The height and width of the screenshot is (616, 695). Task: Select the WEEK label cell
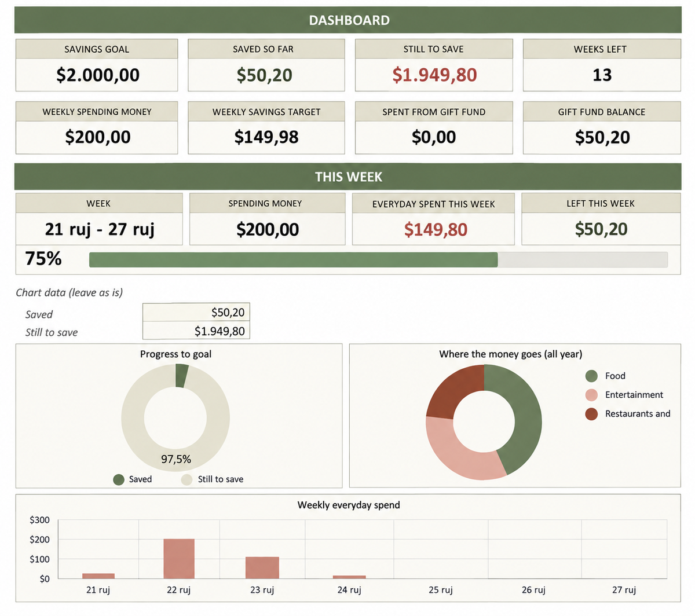(98, 203)
